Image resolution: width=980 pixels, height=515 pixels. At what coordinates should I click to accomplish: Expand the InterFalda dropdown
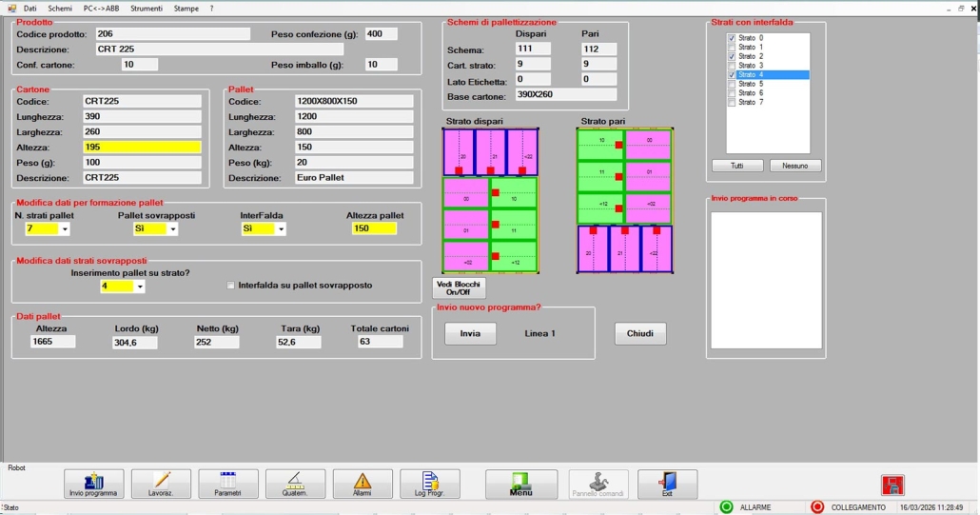click(282, 229)
